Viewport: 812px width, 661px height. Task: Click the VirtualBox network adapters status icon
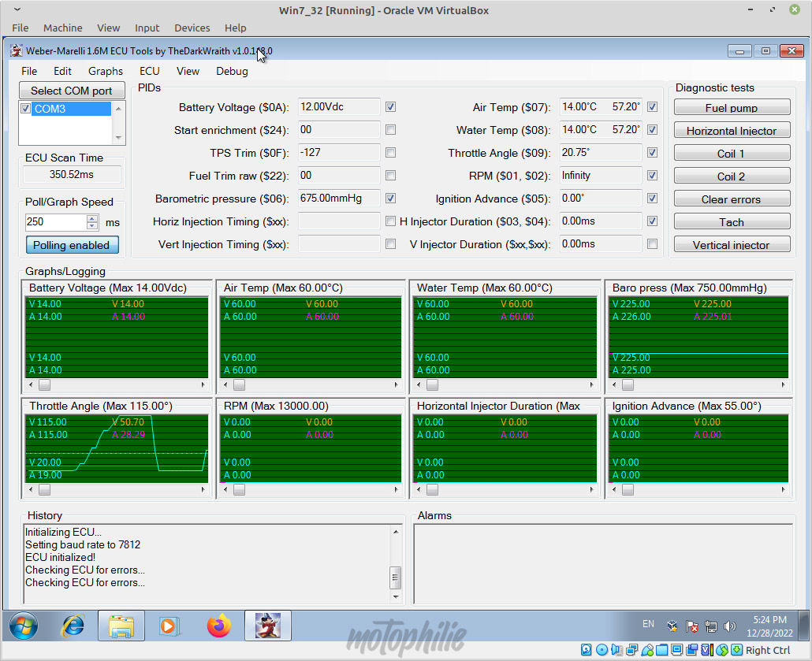[631, 650]
